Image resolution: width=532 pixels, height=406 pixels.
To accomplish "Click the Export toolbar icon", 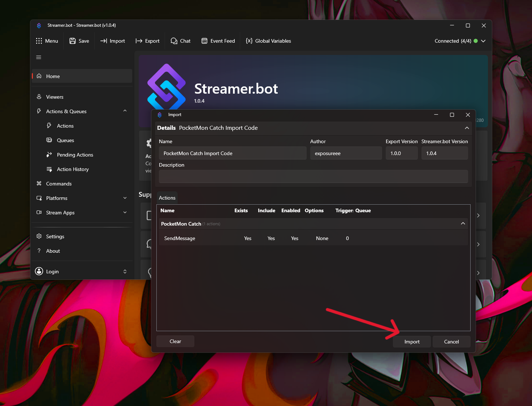I will pyautogui.click(x=139, y=41).
